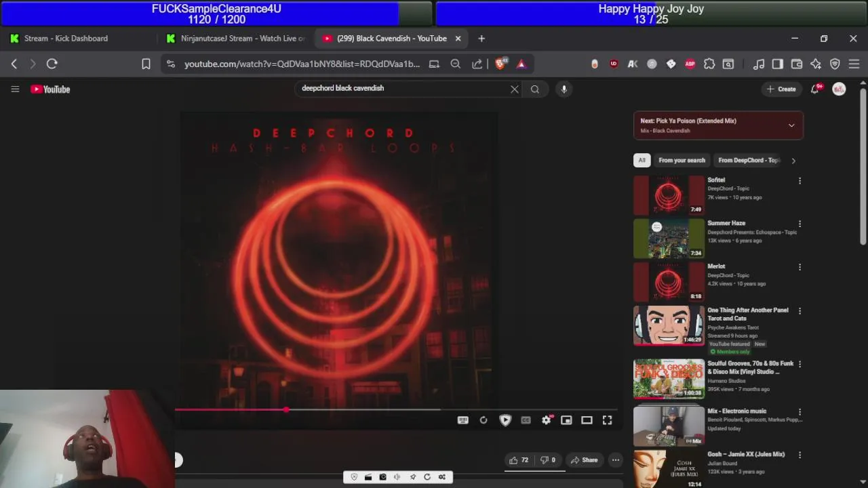Open the player settings gear

click(x=546, y=420)
